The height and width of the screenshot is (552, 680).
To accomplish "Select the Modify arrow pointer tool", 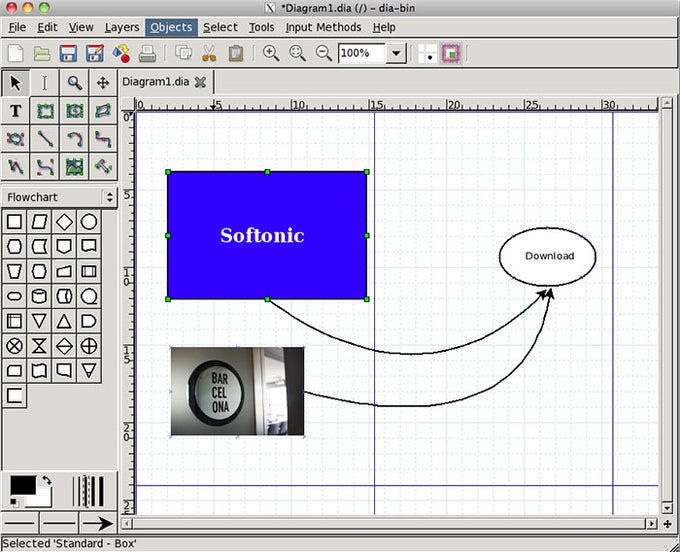I will click(x=15, y=83).
